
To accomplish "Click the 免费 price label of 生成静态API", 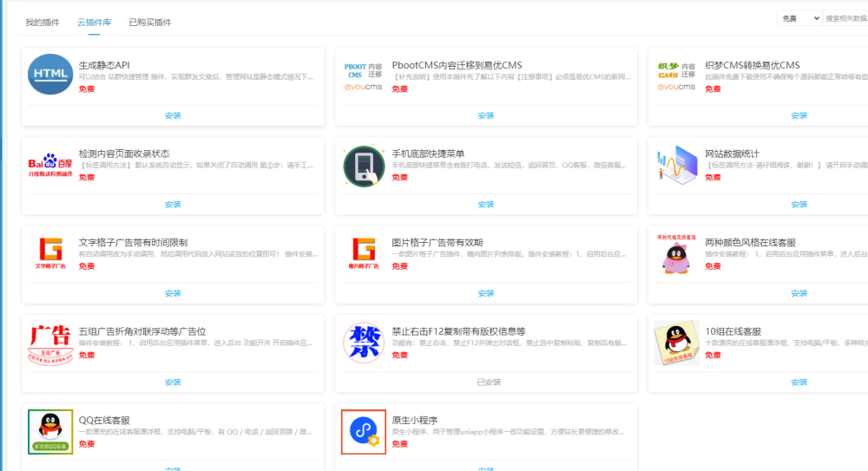I will point(86,89).
